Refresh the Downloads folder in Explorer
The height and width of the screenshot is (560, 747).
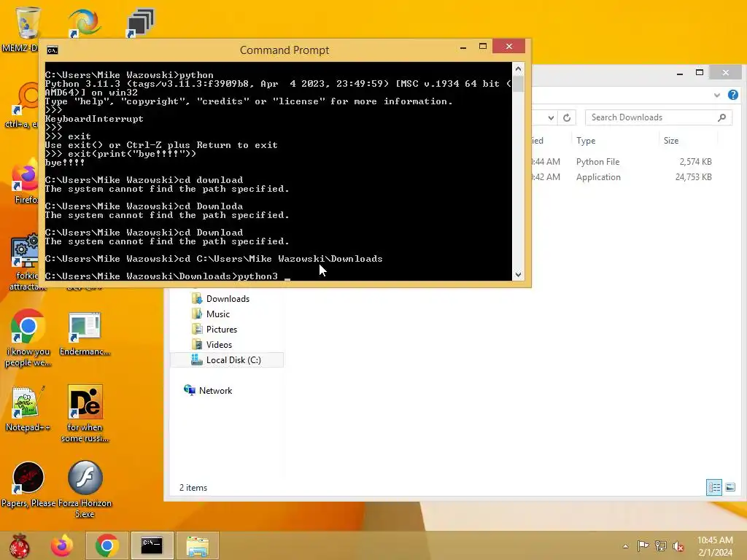[x=566, y=117]
